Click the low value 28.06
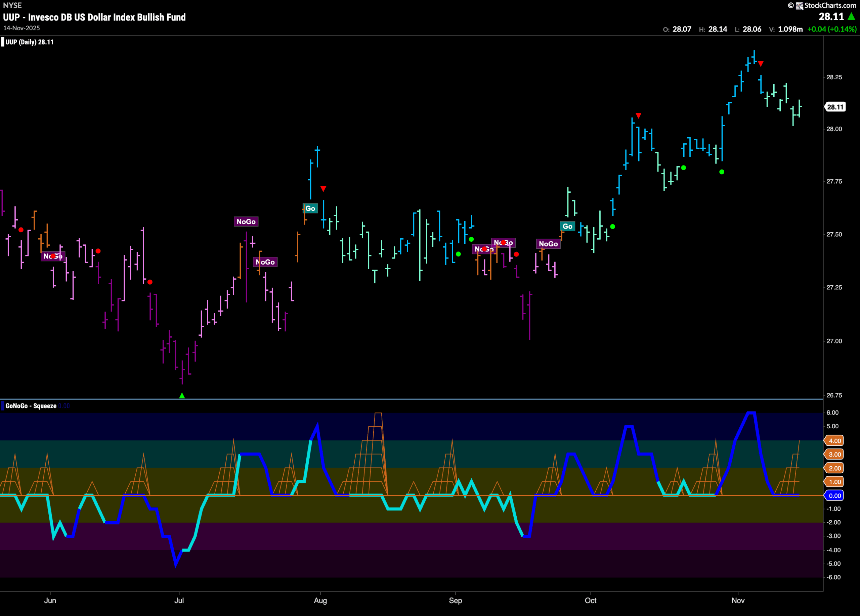The height and width of the screenshot is (616, 860). pyautogui.click(x=751, y=29)
